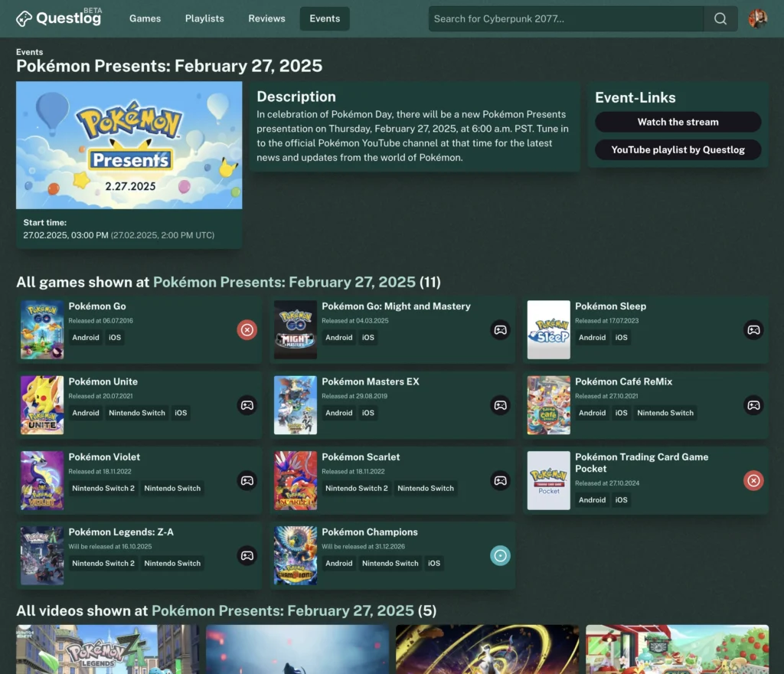The image size is (784, 674).
Task: Open Pokémon Masters EX cover art
Action: [x=295, y=405]
